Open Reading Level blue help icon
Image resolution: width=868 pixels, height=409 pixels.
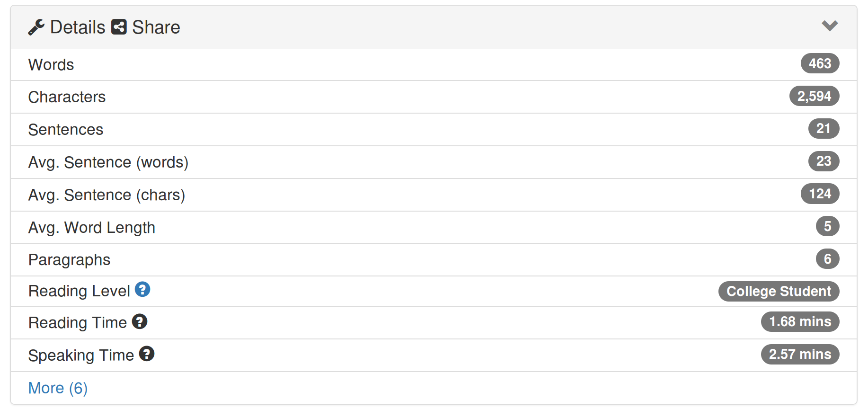click(142, 289)
